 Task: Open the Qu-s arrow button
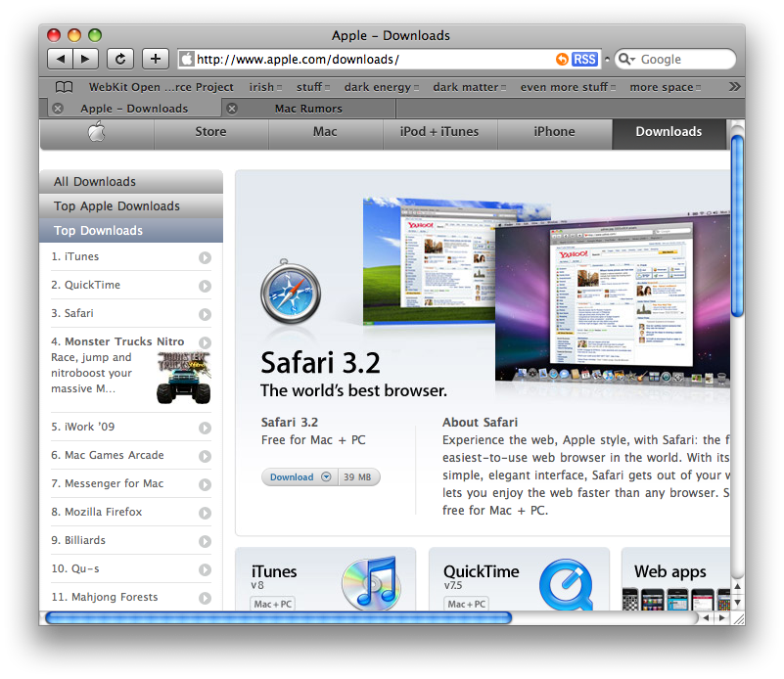coord(205,569)
